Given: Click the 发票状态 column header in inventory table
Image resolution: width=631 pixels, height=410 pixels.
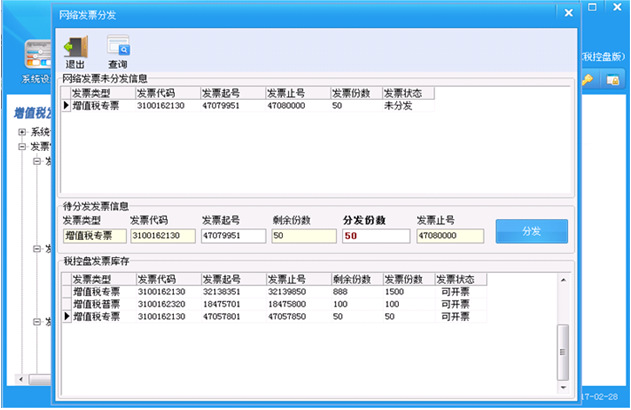Looking at the screenshot, I should click(x=460, y=279).
